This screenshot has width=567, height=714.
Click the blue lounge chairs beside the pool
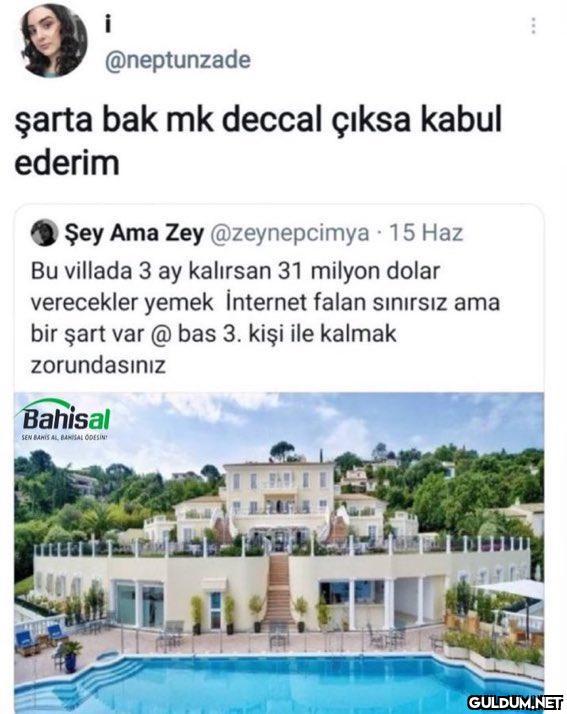[x=40, y=637]
